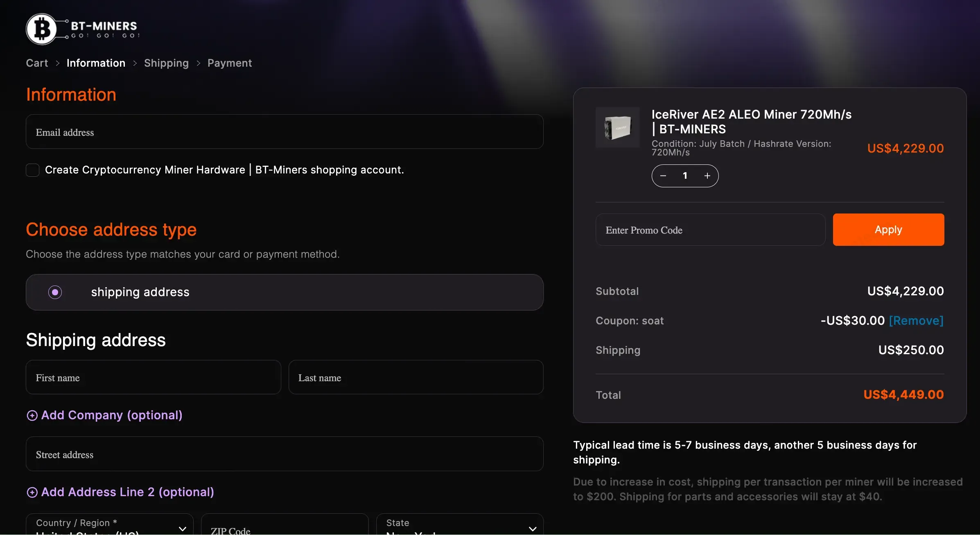Expand Add Company (optional) section
The image size is (980, 535).
[112, 415]
